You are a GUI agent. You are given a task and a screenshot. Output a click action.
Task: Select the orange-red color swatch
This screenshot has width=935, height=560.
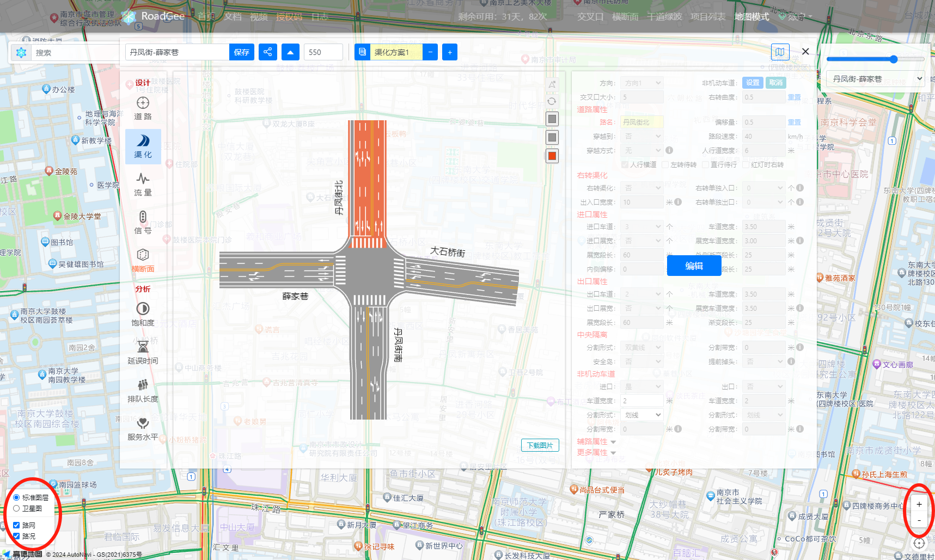tap(552, 156)
